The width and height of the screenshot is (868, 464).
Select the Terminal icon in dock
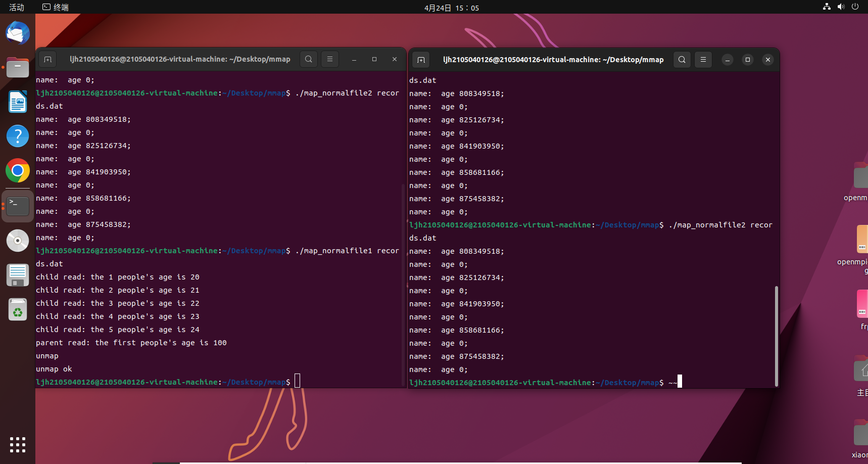(x=18, y=206)
